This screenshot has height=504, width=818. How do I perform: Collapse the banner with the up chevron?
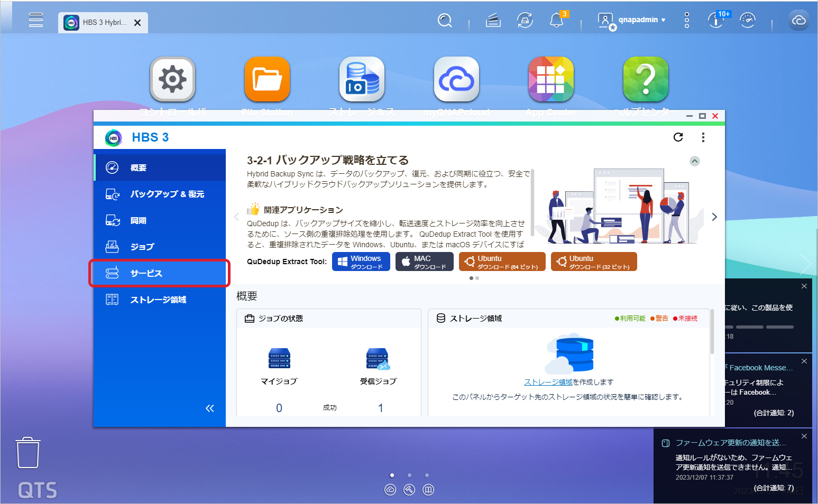tap(695, 161)
